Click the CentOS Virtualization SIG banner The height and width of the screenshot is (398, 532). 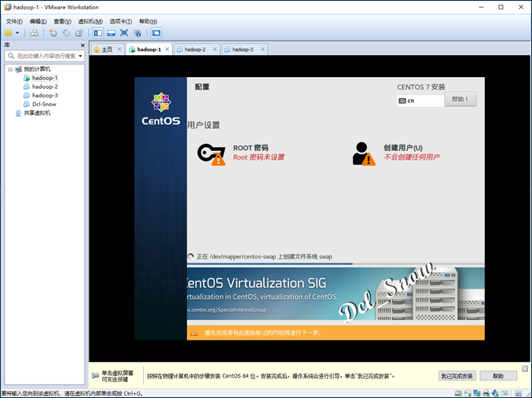tap(336, 293)
